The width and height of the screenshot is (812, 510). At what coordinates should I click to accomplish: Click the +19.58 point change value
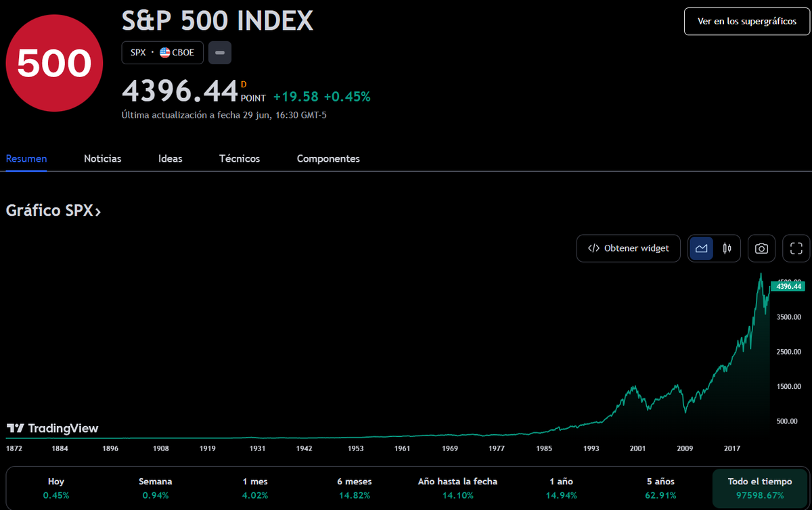296,97
